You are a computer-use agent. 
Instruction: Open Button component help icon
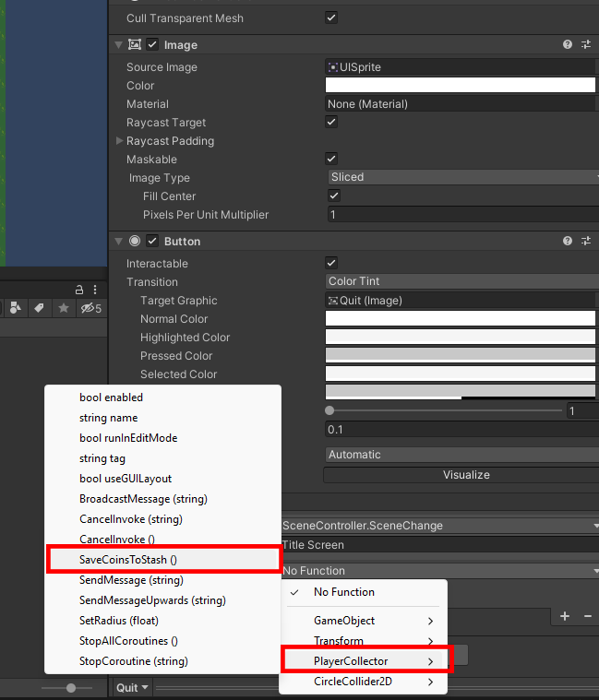[568, 241]
